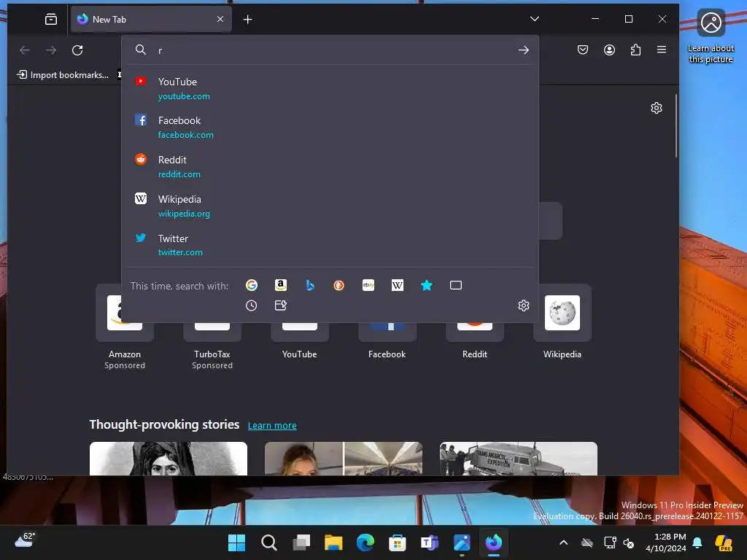Image resolution: width=747 pixels, height=560 pixels.
Task: Open the Photos app on taskbar
Action: point(462,542)
